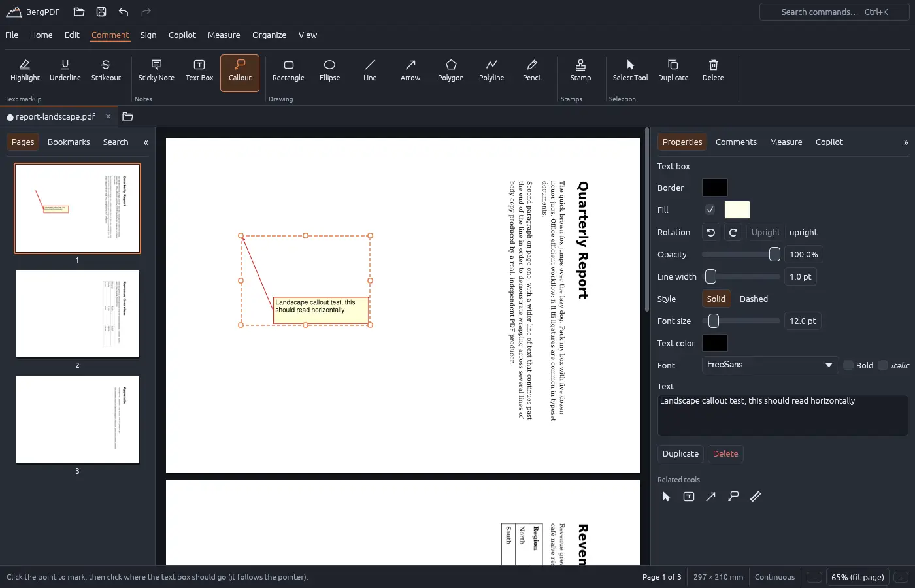Click the Duplicate button in Properties
Viewport: 915px width, 588px height.
(x=680, y=454)
